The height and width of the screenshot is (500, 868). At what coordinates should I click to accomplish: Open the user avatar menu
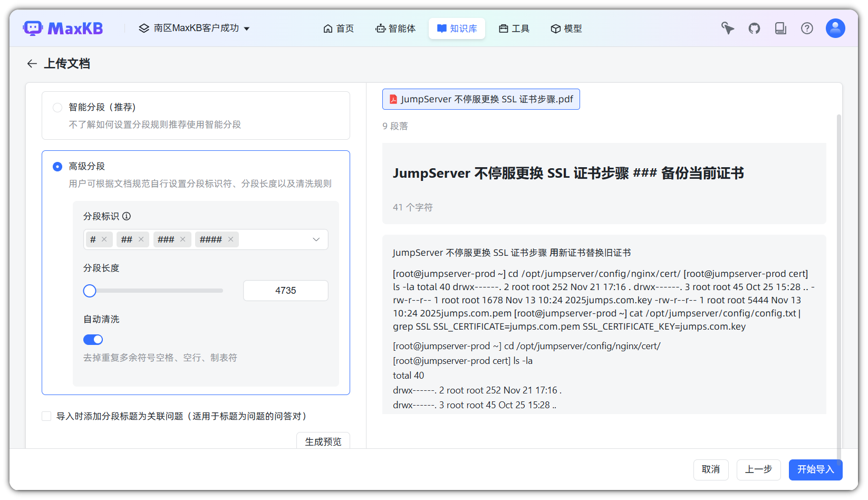pyautogui.click(x=835, y=28)
